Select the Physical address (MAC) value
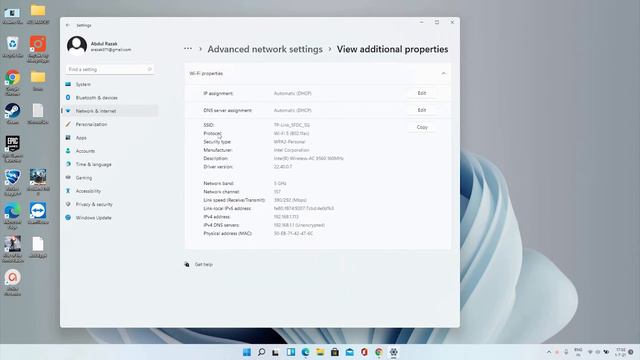640x360 pixels. point(293,233)
